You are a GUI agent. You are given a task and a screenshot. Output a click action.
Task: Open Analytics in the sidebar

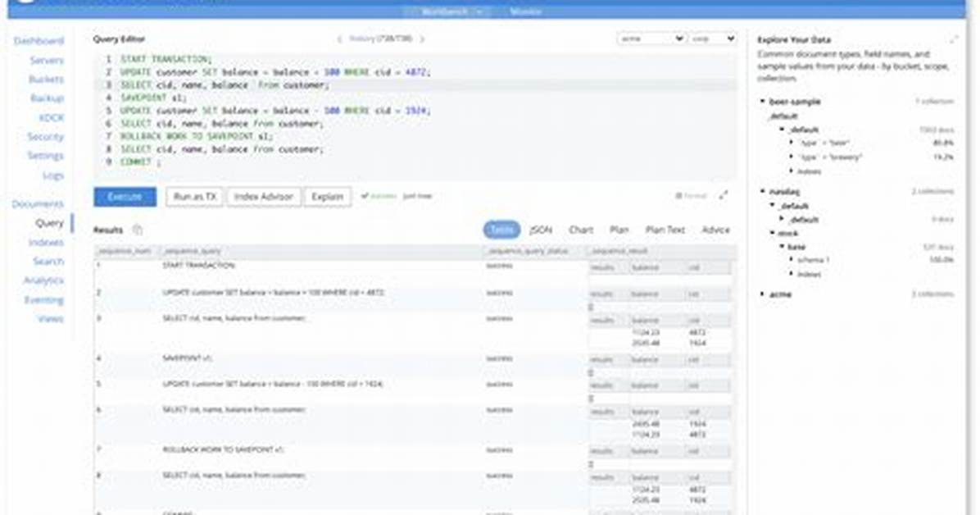coord(43,280)
